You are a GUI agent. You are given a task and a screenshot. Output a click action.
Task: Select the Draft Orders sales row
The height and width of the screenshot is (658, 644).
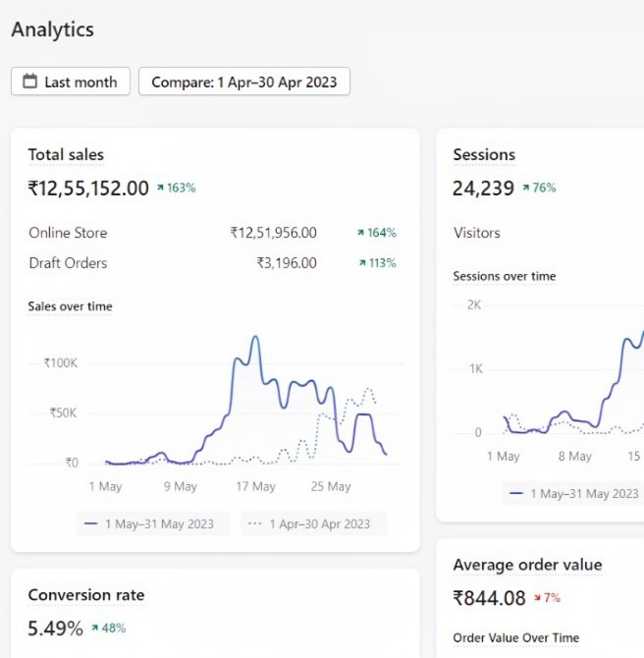pos(68,263)
